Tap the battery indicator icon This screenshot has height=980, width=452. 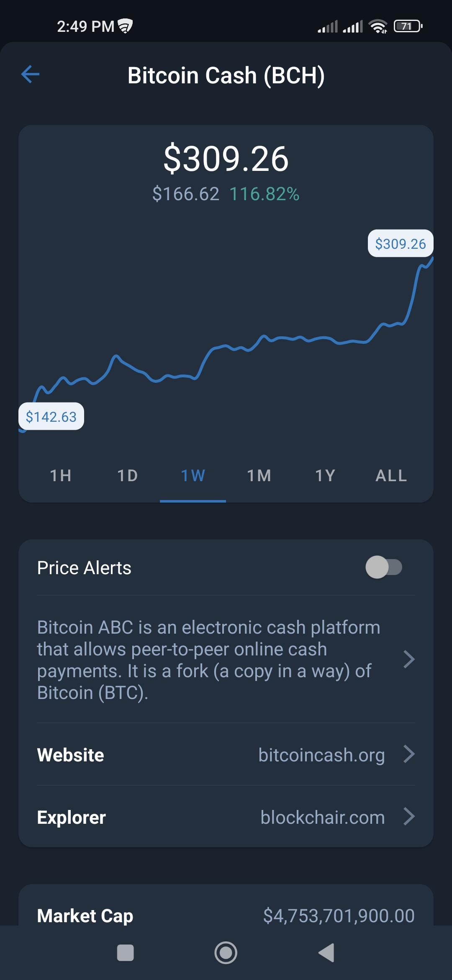pyautogui.click(x=408, y=26)
